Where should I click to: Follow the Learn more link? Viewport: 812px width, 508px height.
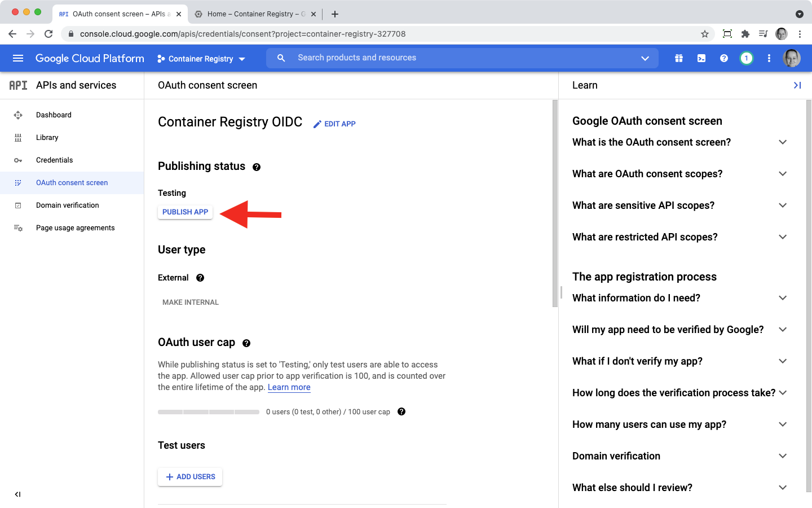point(289,387)
